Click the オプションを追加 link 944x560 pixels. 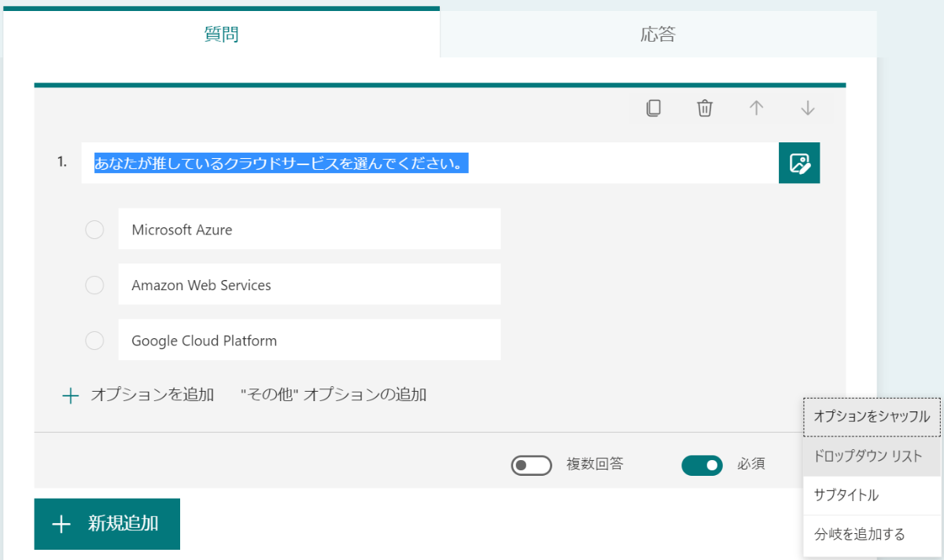(152, 395)
